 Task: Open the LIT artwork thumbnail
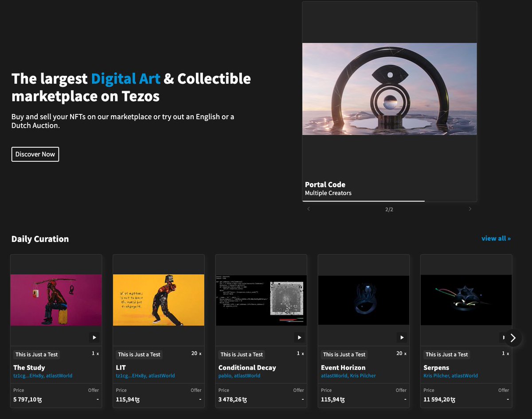(159, 300)
